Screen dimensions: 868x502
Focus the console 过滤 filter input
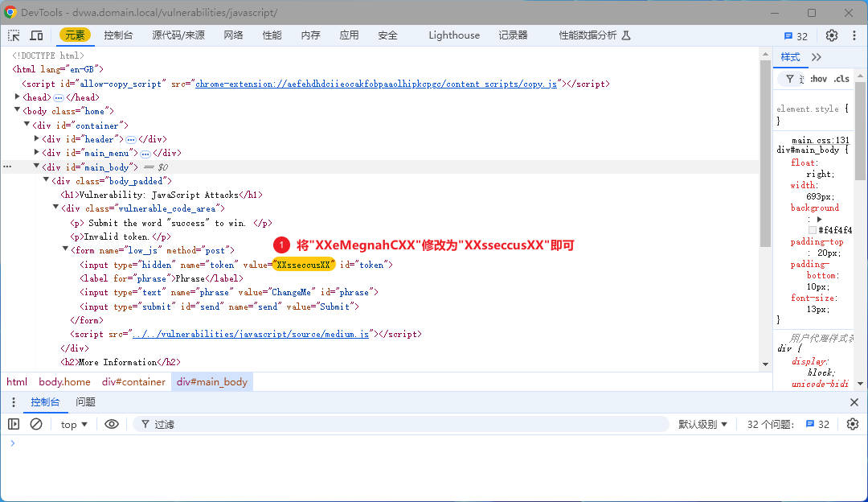tap(400, 425)
